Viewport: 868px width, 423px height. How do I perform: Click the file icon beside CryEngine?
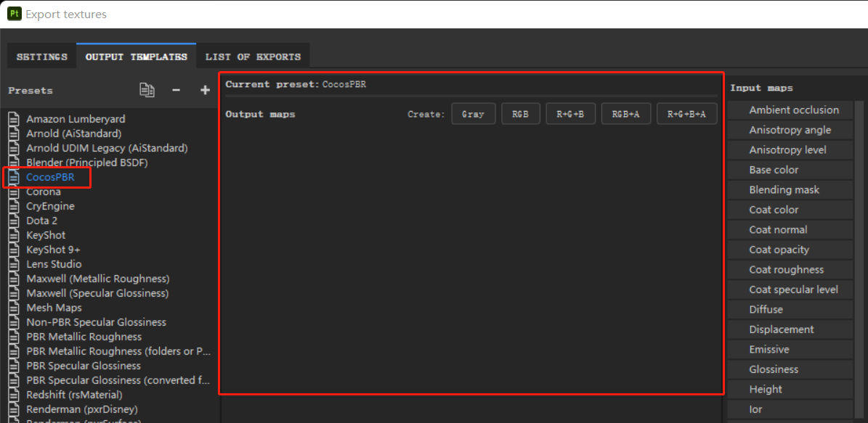pyautogui.click(x=14, y=206)
